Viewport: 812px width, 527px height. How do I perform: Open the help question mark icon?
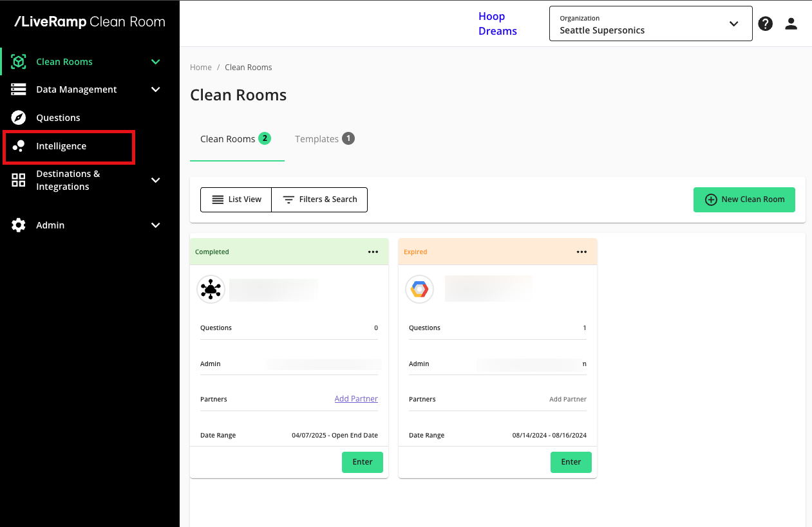765,24
